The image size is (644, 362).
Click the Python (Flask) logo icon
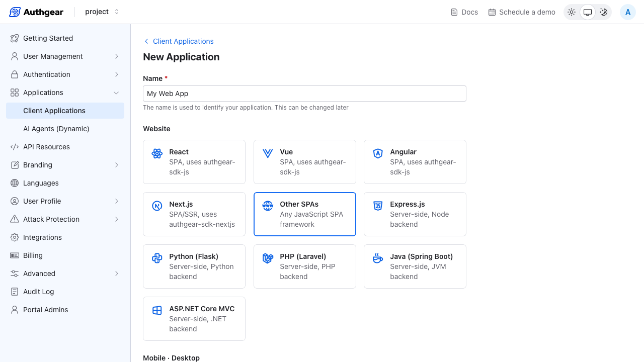(x=157, y=258)
